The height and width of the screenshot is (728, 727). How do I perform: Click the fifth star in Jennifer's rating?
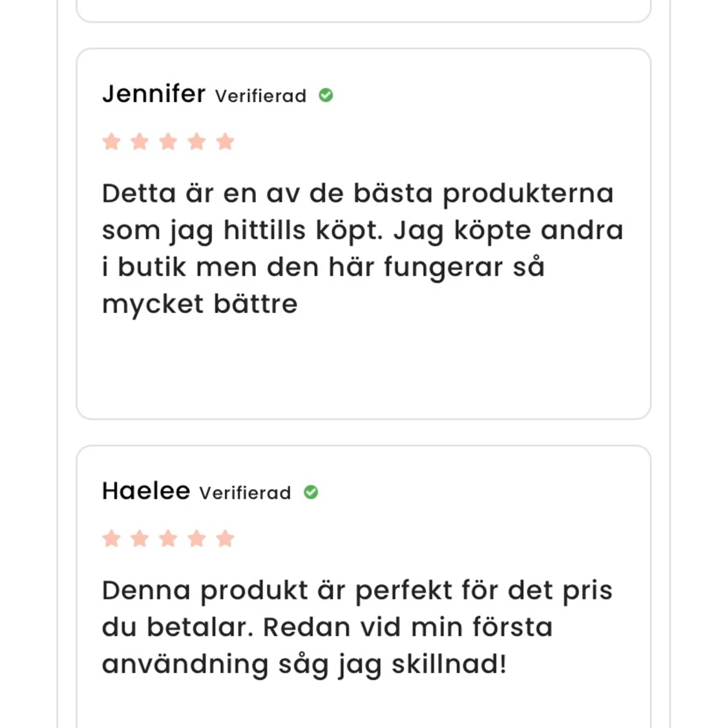point(225,142)
